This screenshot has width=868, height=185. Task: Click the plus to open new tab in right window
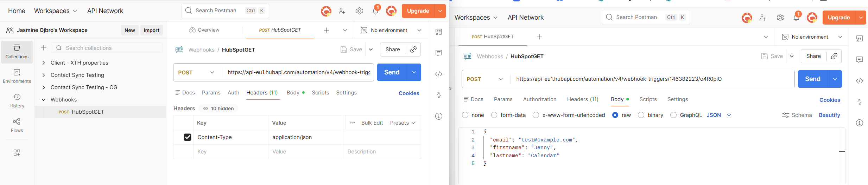[539, 37]
